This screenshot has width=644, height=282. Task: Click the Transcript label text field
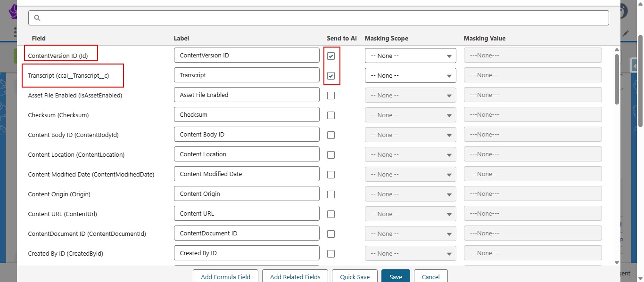(247, 75)
